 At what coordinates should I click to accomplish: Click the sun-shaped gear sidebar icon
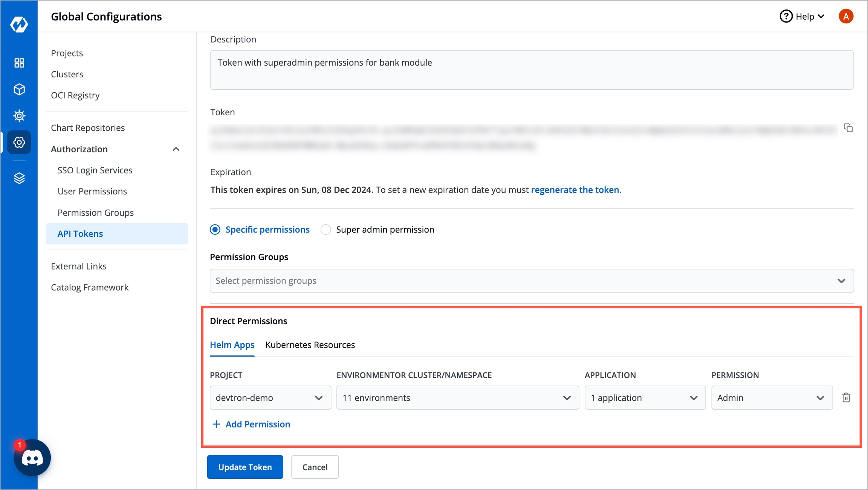pyautogui.click(x=19, y=116)
